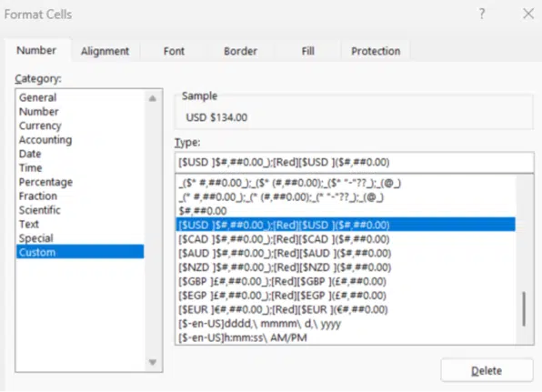Close the Format Cells dialog

(x=528, y=14)
